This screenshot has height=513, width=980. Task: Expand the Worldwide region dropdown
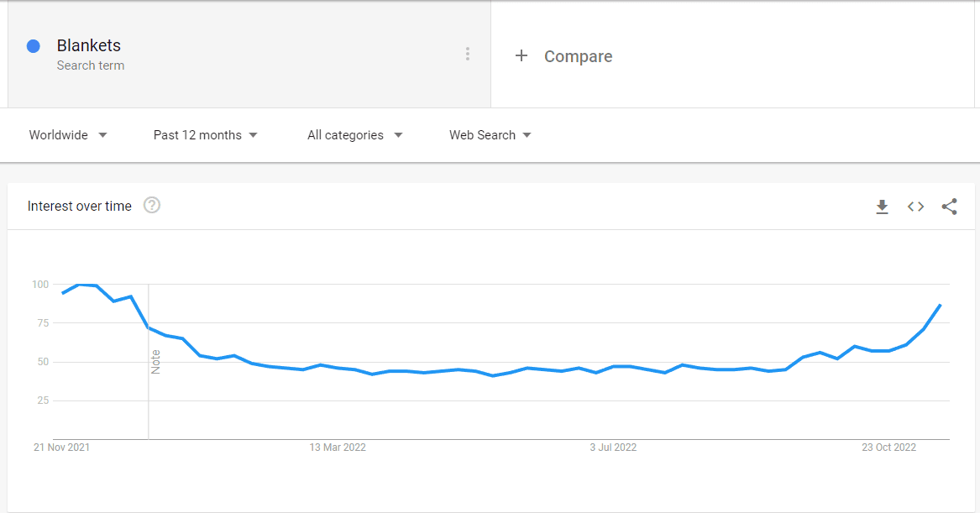68,135
